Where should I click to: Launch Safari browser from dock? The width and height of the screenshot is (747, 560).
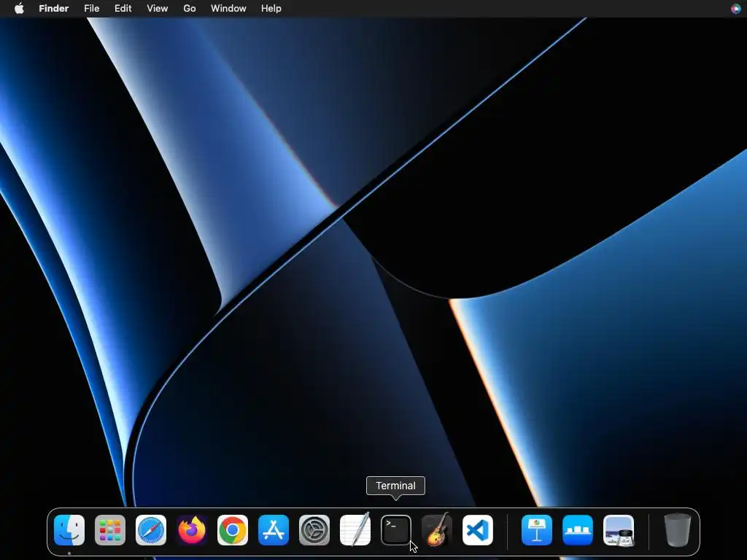click(x=151, y=530)
